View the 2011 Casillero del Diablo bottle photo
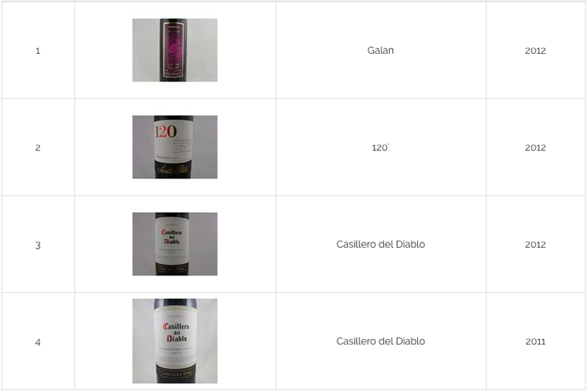The image size is (588, 392). [175, 341]
